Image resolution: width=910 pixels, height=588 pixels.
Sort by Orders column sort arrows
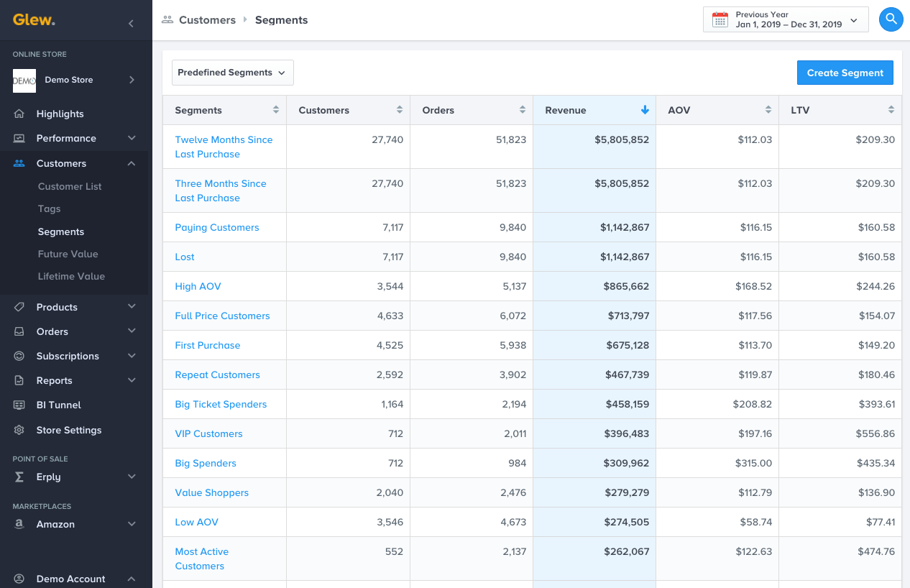point(523,110)
